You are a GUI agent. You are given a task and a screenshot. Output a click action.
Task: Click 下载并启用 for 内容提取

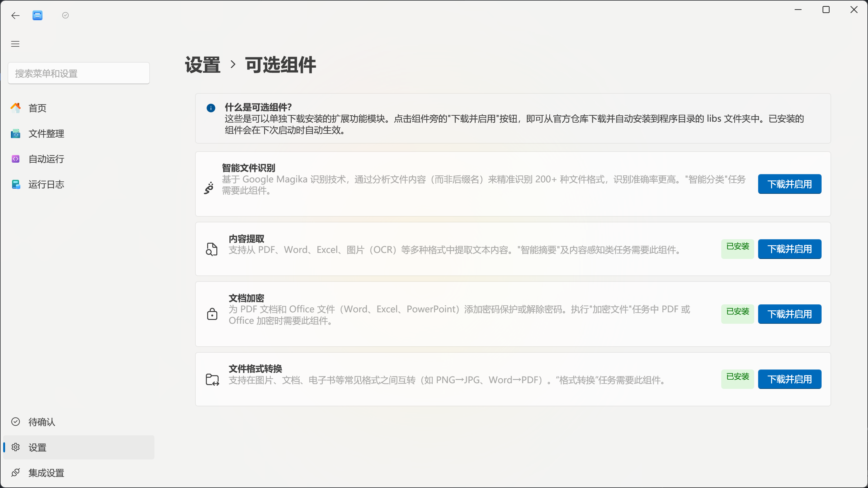coord(790,249)
